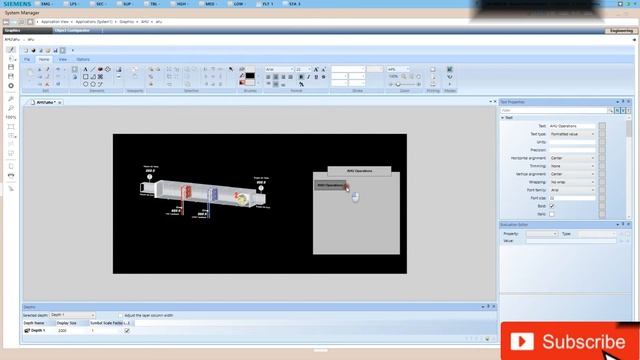Click the decrease font size icon
This screenshot has height=360, width=640.
[324, 69]
